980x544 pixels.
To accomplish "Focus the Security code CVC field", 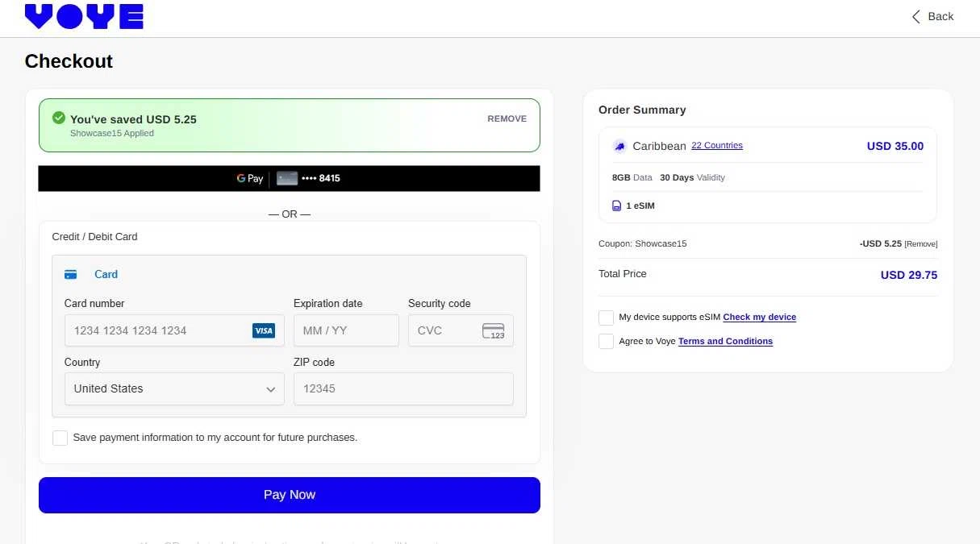I will [461, 330].
